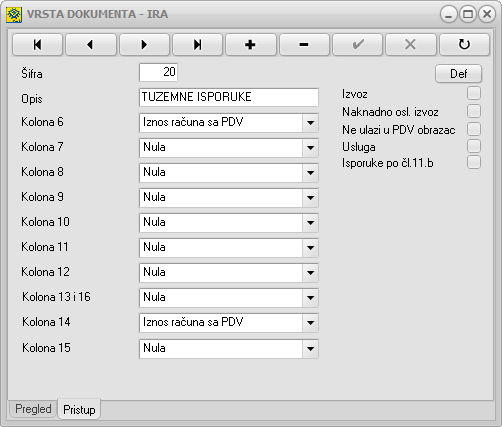
Task: Expand the Kolona 14 dropdown list
Action: (x=310, y=323)
